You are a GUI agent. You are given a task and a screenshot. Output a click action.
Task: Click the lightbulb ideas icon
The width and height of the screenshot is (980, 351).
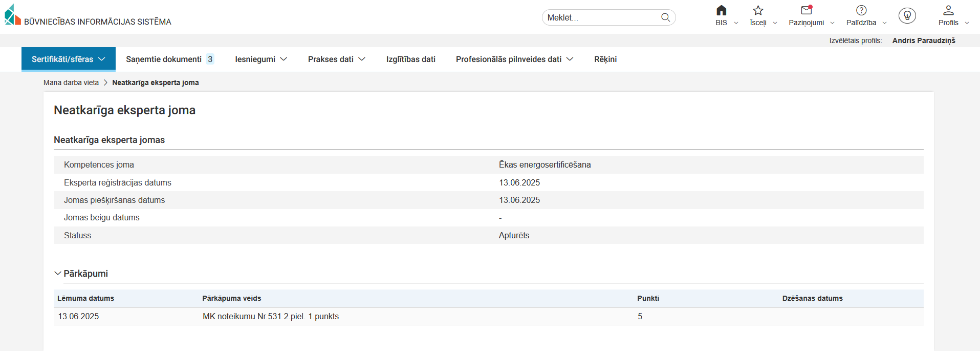click(907, 16)
